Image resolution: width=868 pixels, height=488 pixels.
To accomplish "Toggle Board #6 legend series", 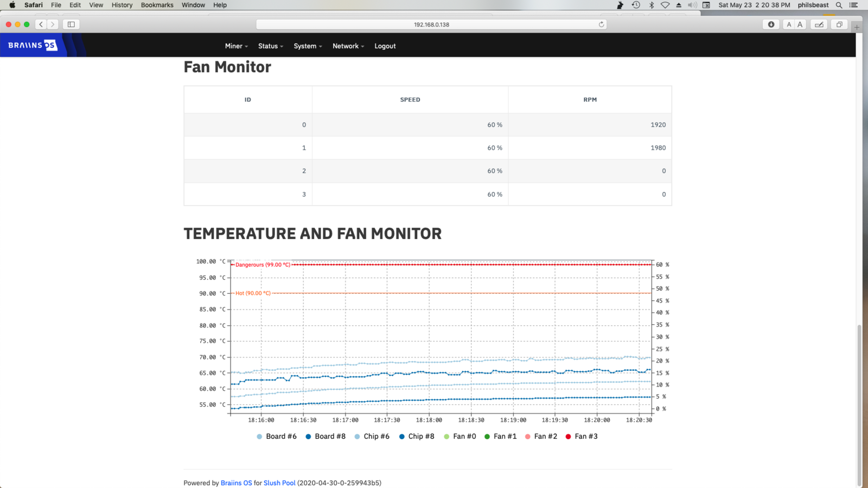I will click(277, 436).
